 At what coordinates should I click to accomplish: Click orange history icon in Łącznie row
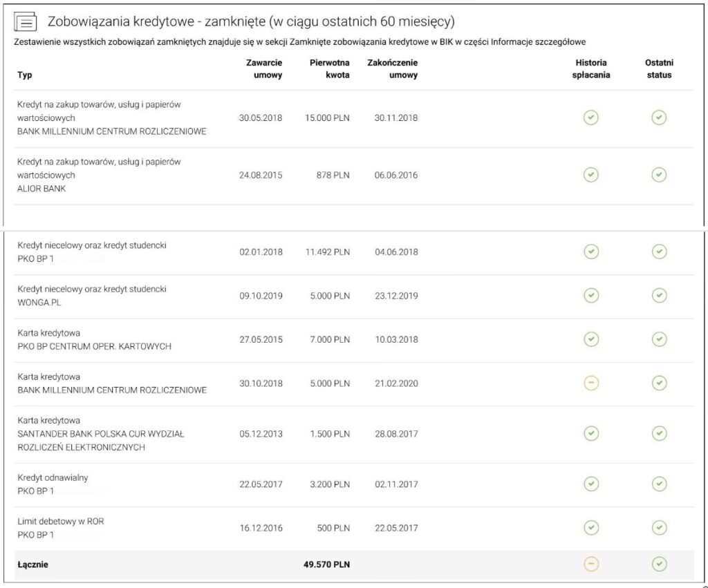590,565
